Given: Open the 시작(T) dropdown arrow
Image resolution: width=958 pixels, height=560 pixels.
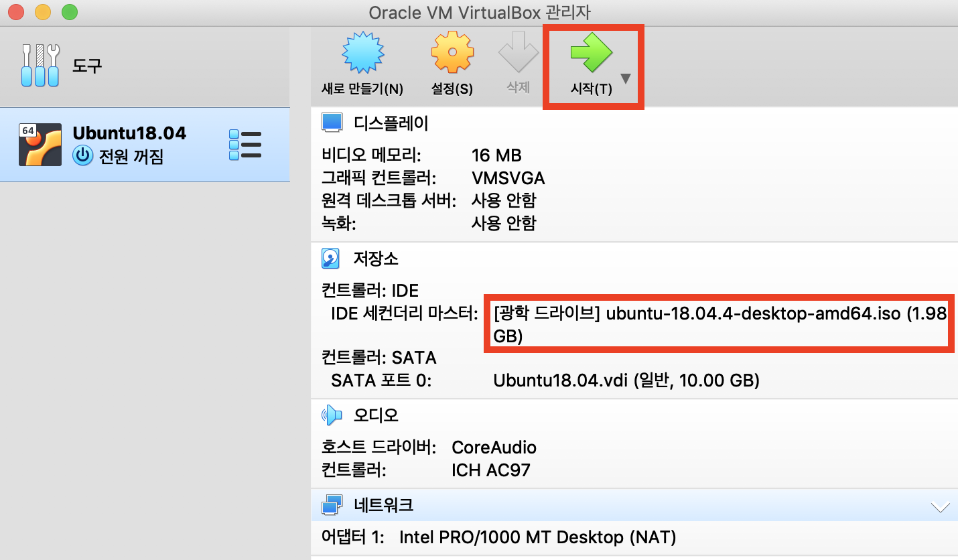Looking at the screenshot, I should coord(626,79).
